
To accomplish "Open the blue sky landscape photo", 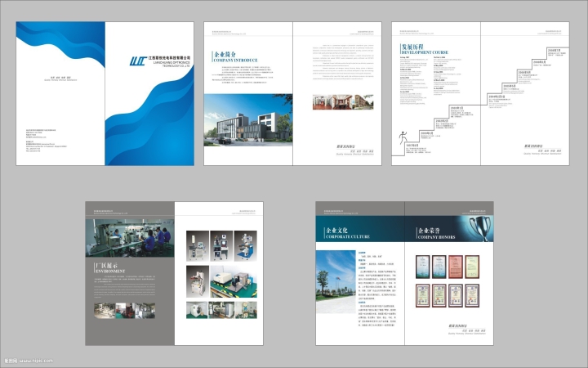I will click(336, 276).
